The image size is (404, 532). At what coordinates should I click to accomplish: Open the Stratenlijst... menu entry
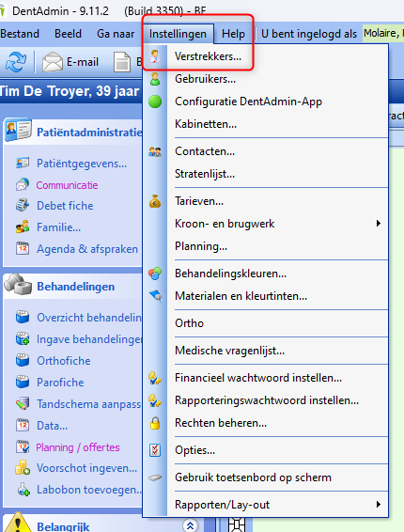265,174
